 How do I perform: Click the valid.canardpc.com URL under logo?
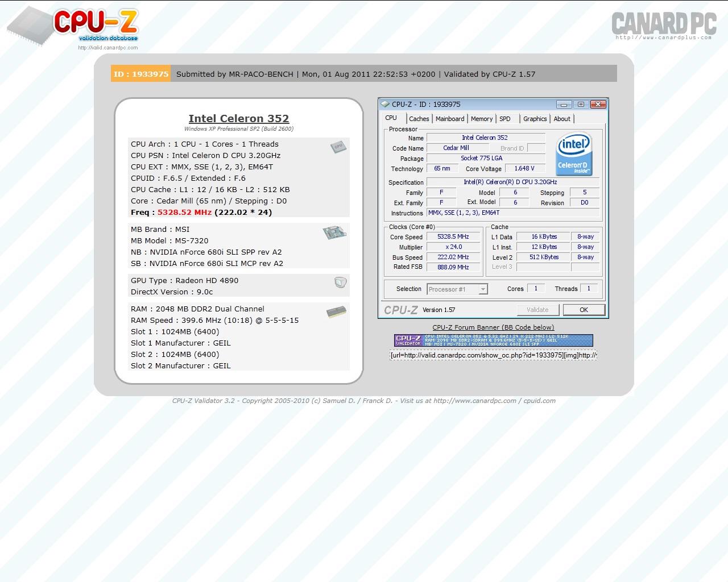[108, 48]
